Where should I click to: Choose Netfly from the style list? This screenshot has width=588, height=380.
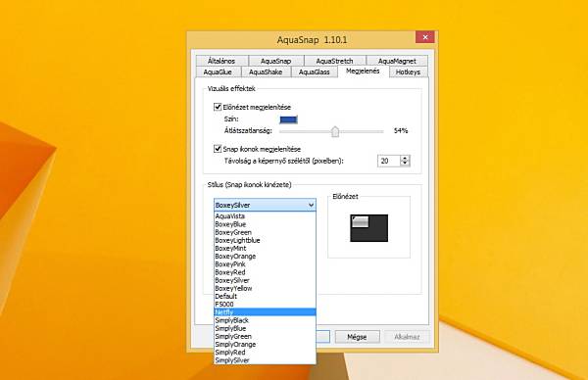pyautogui.click(x=265, y=312)
